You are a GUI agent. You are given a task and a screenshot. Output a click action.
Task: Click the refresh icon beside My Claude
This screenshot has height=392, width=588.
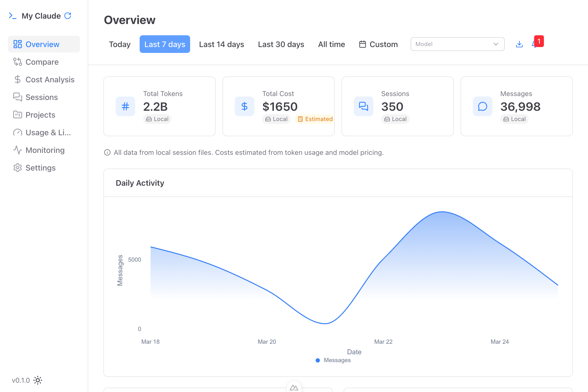tap(68, 16)
